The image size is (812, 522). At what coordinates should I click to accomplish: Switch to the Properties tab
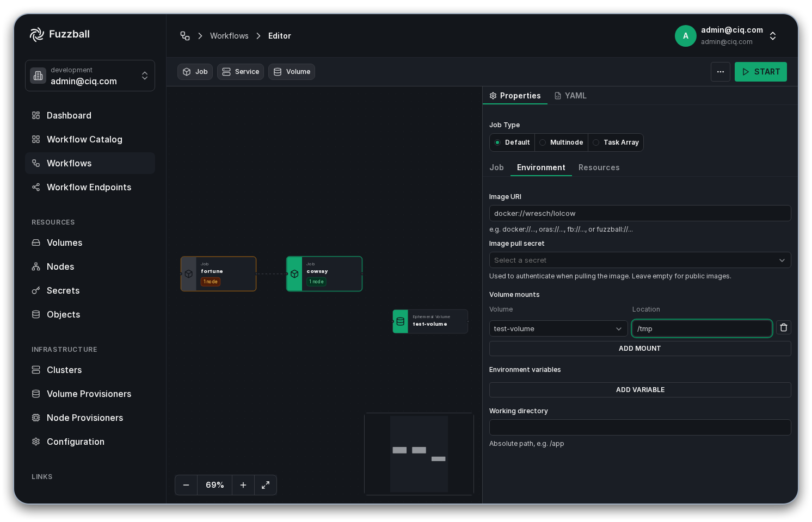click(x=515, y=96)
